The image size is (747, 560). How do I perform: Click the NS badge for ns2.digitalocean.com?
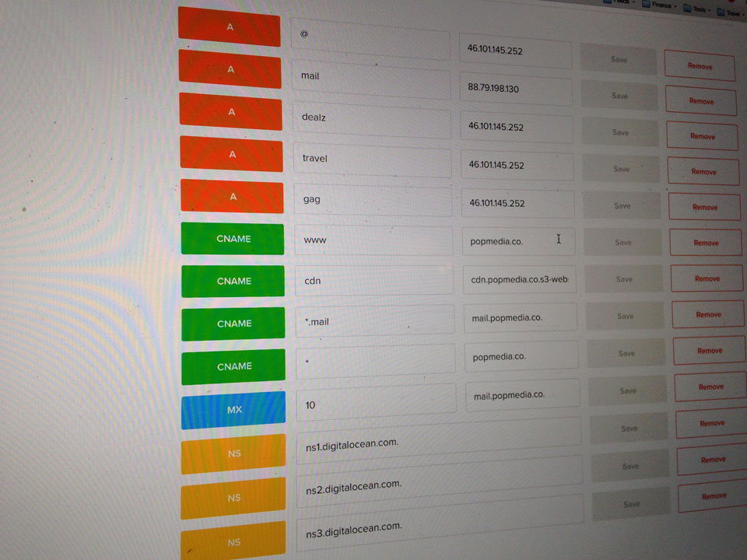[x=234, y=498]
